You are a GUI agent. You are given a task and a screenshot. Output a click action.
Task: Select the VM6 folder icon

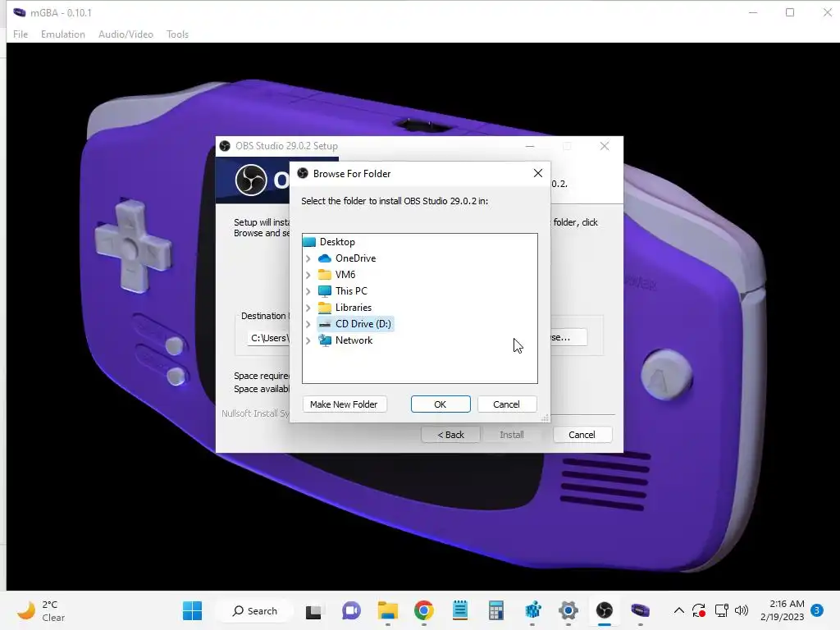[325, 275]
